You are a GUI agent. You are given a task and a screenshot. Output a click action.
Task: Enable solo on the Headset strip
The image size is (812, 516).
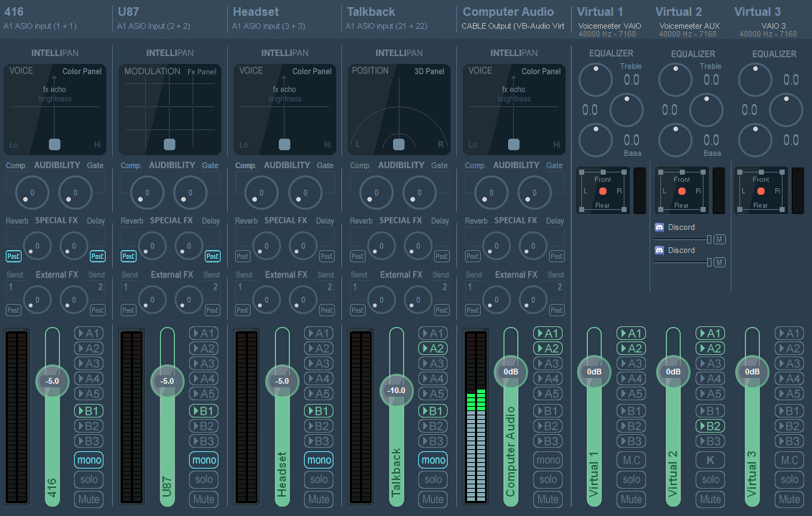pyautogui.click(x=319, y=479)
